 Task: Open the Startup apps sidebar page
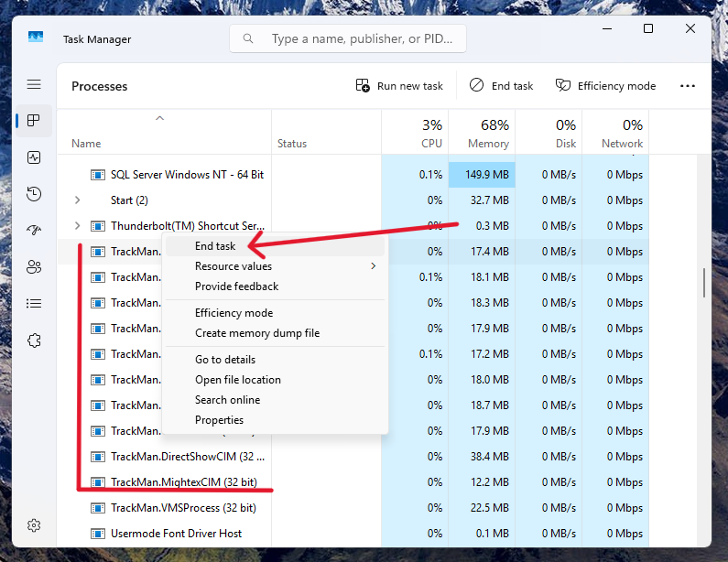pyautogui.click(x=34, y=230)
